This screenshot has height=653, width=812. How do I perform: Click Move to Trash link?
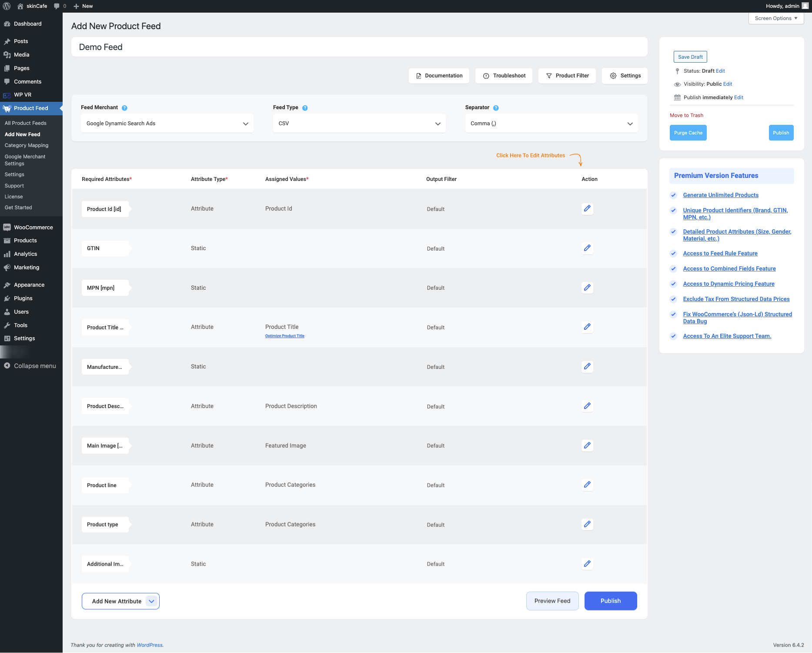pos(686,115)
